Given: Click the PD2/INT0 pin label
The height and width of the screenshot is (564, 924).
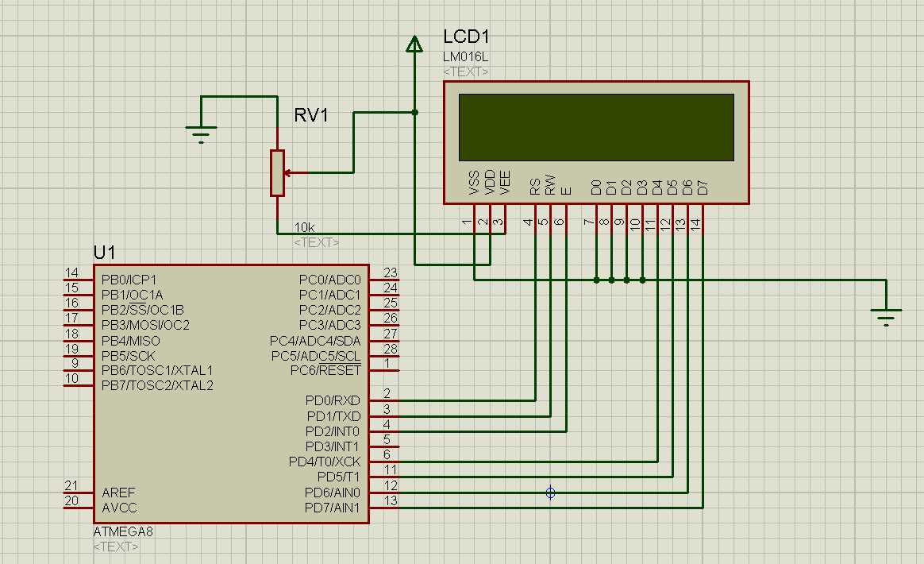Looking at the screenshot, I should tap(333, 431).
